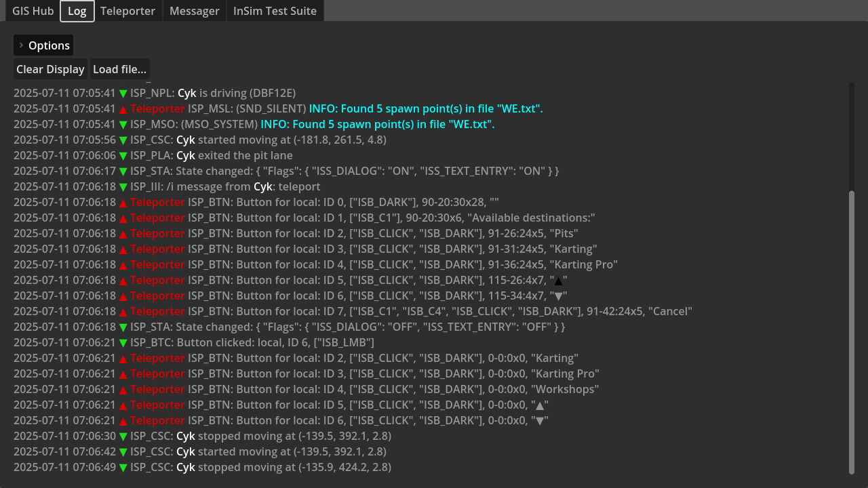Click "Cyk" in the exited pit lane line

tap(186, 155)
